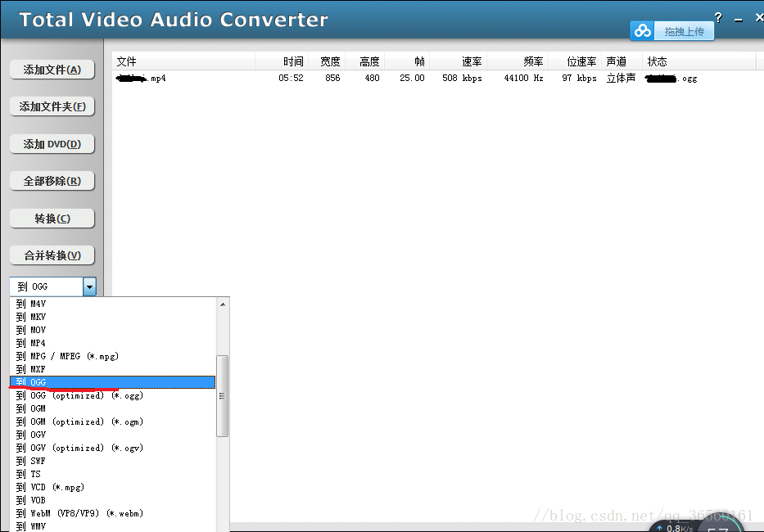Start conversion with 转换(C) button
Viewport: 764px width, 532px height.
[x=52, y=219]
